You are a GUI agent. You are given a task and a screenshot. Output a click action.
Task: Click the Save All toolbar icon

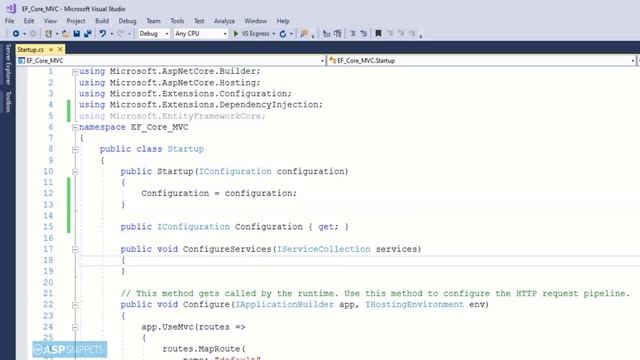pos(87,33)
